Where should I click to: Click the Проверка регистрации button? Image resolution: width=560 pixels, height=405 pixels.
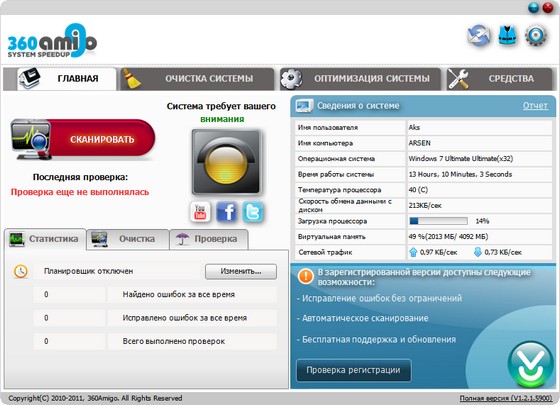tap(354, 370)
